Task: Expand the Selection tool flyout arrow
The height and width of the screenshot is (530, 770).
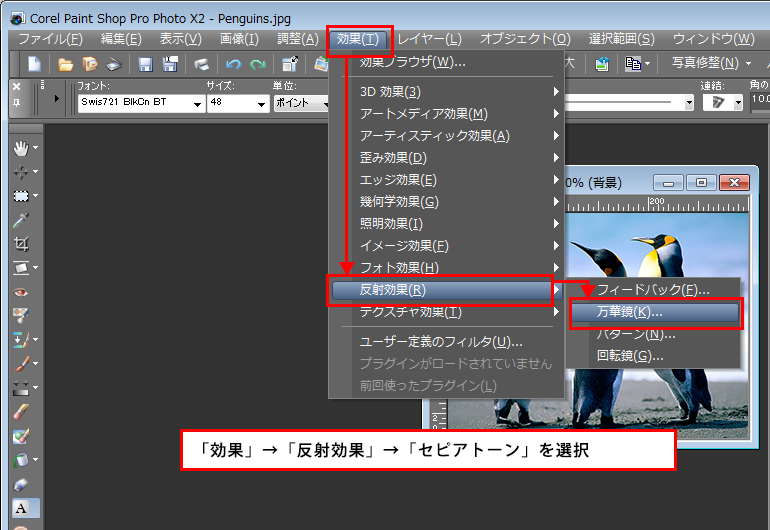Action: (35, 195)
